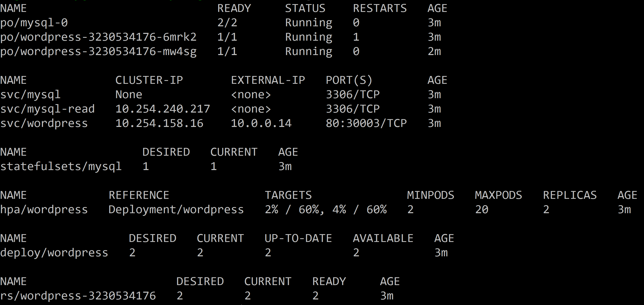The height and width of the screenshot is (305, 644).
Task: Click 'DESIRED' header in statefulsets table
Action: 166,152
